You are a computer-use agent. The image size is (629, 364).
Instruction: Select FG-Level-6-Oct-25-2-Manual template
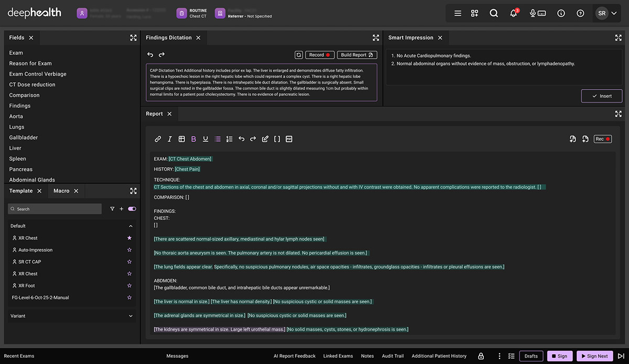tap(40, 297)
